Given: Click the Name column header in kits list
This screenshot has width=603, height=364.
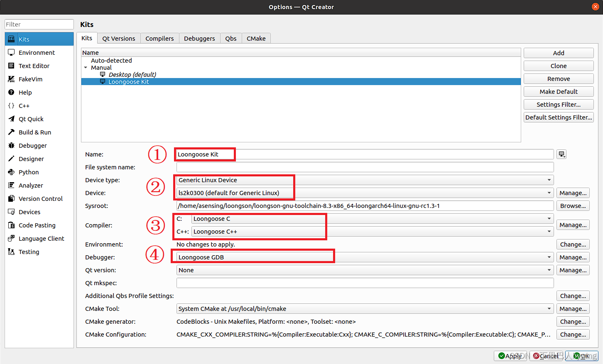Looking at the screenshot, I should (301, 52).
